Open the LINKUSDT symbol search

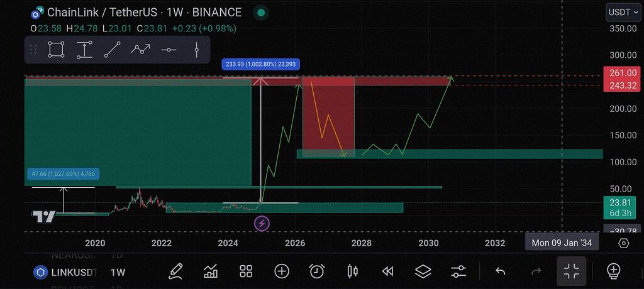[x=65, y=272]
